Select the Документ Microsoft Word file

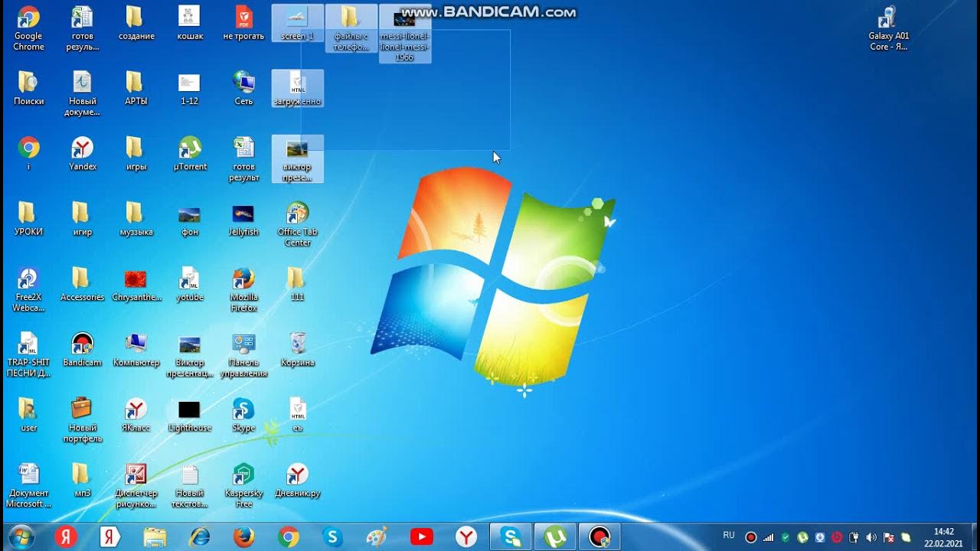click(28, 485)
